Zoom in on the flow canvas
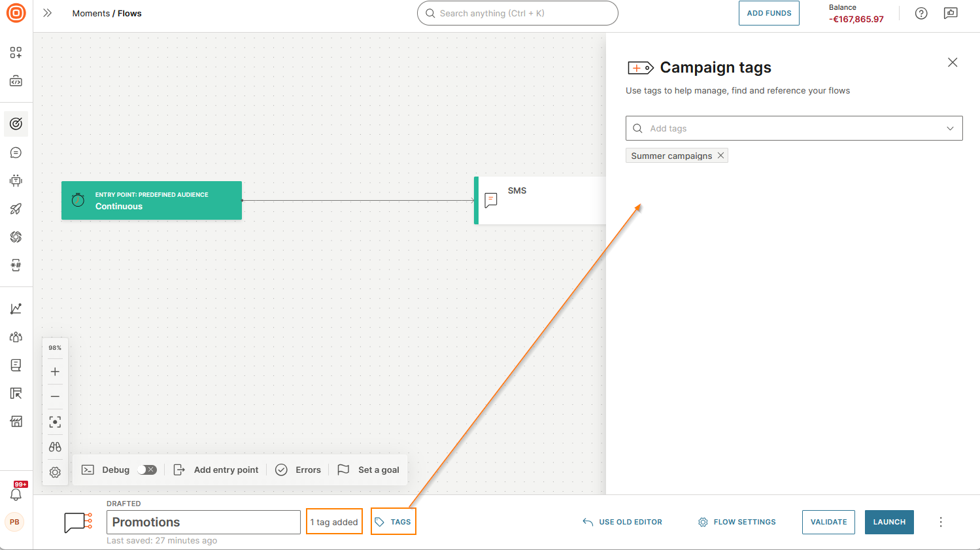This screenshot has width=980, height=550. point(55,371)
